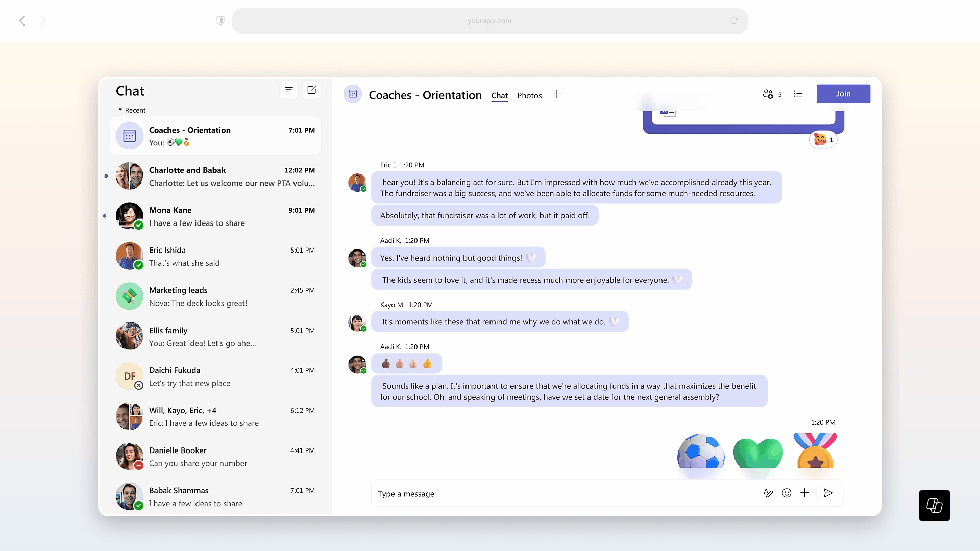Open the Copilot floating button
This screenshot has width=980, height=551.
coord(934,506)
